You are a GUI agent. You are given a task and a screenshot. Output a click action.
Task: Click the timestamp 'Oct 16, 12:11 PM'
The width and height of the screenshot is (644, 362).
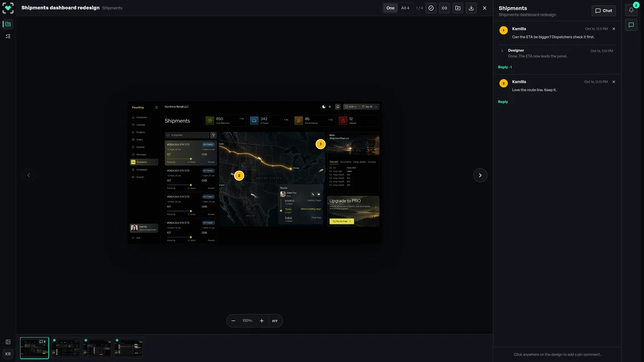[596, 29]
